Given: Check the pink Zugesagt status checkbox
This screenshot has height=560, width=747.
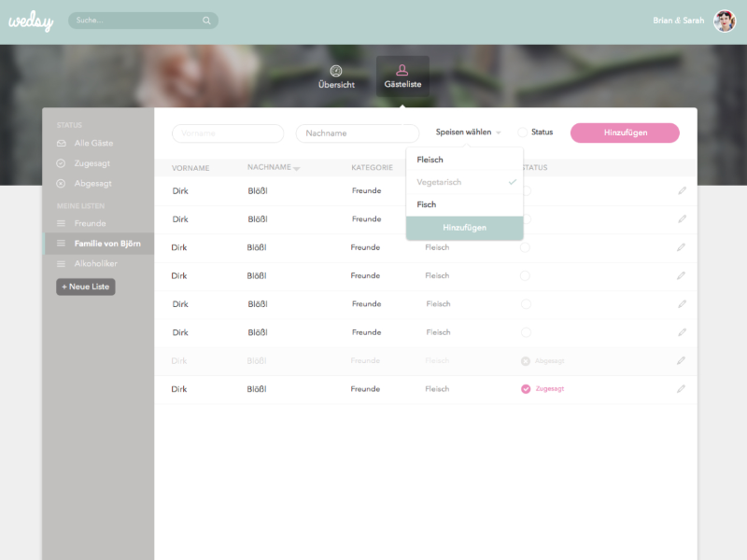Looking at the screenshot, I should (x=526, y=389).
